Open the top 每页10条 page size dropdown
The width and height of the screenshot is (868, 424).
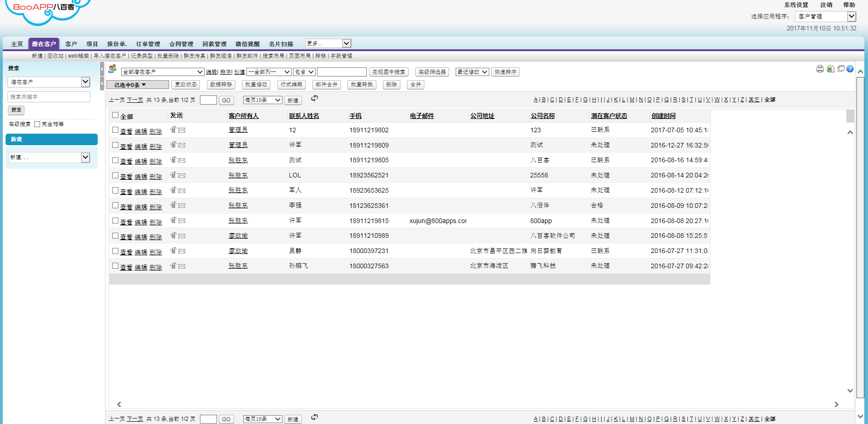point(263,100)
